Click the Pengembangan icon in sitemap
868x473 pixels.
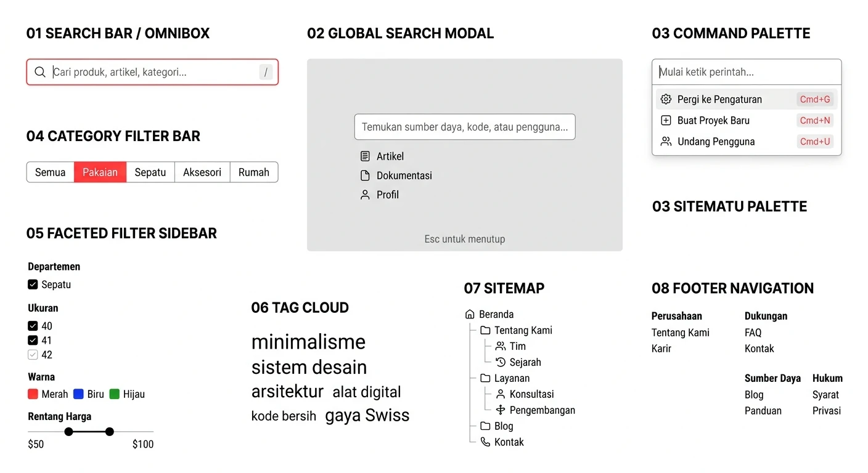[501, 410]
